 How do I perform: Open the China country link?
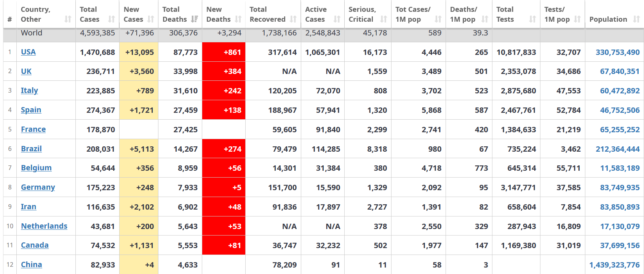click(31, 264)
